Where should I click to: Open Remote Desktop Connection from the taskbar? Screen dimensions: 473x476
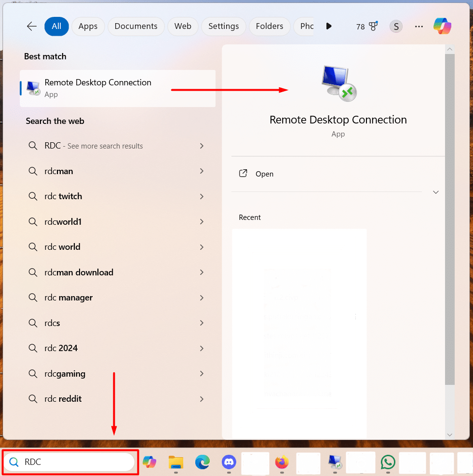click(335, 462)
